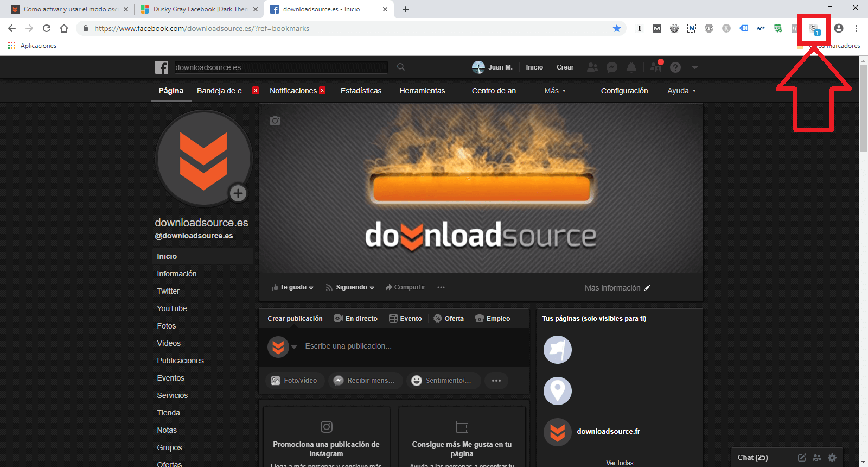
Task: Reload the page
Action: pyautogui.click(x=47, y=28)
